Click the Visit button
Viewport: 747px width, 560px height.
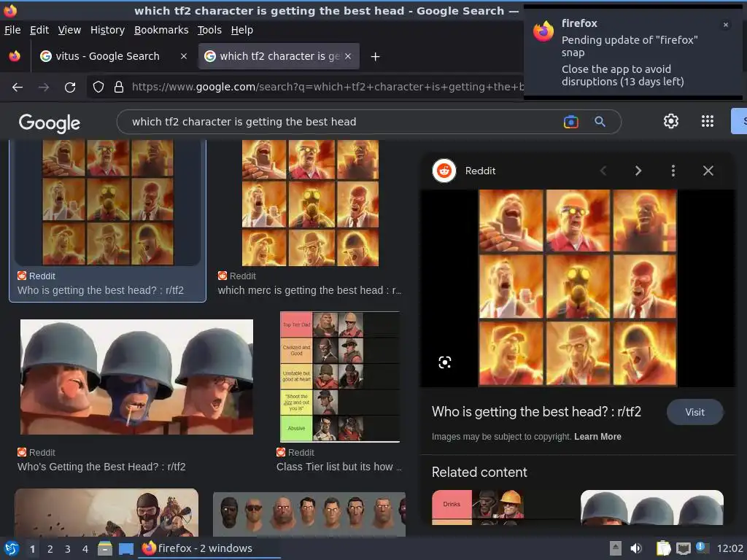tap(694, 413)
